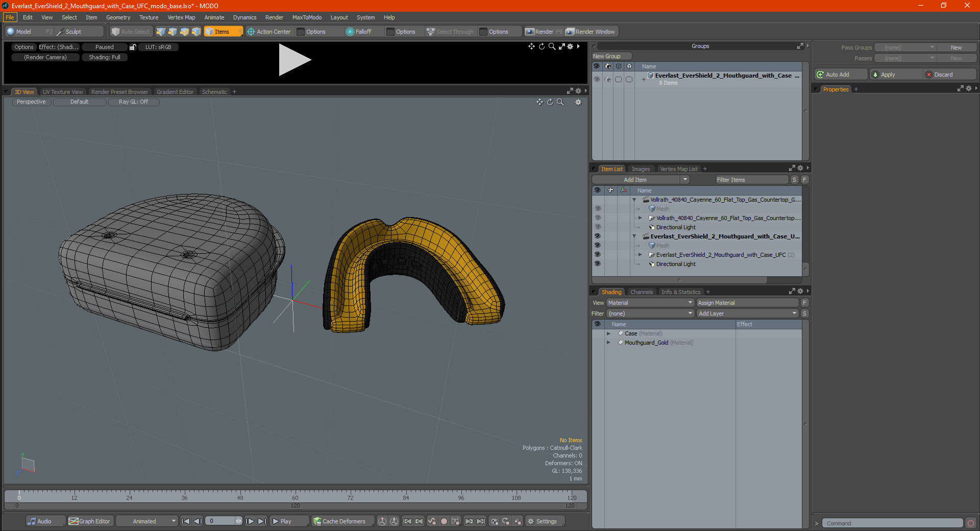Open the Geometry menu
The height and width of the screenshot is (531, 980).
[x=118, y=17]
